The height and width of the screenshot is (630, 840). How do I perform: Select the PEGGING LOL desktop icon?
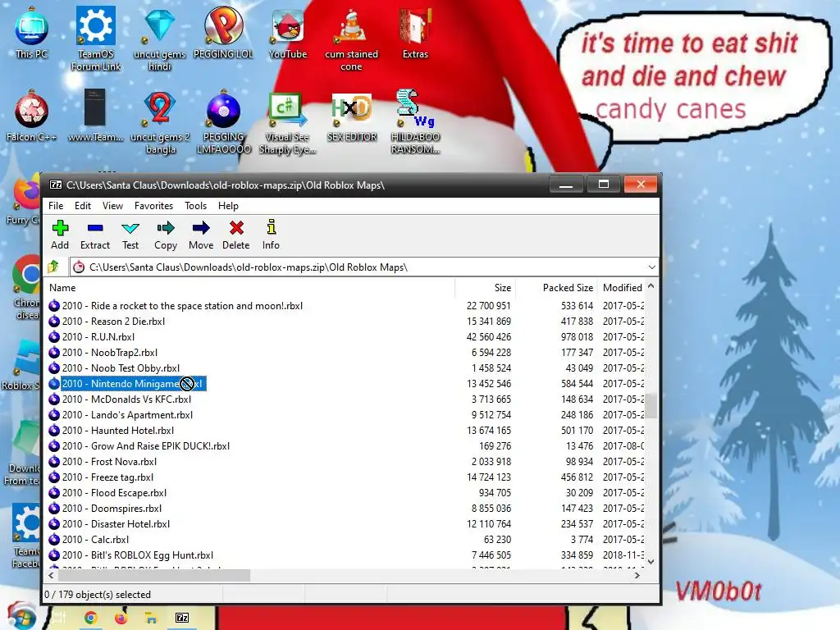click(223, 33)
